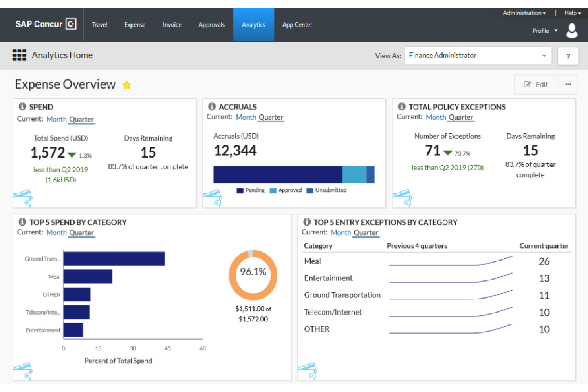Open the Profile avatar icon
Image resolution: width=588 pixels, height=392 pixels.
(571, 31)
